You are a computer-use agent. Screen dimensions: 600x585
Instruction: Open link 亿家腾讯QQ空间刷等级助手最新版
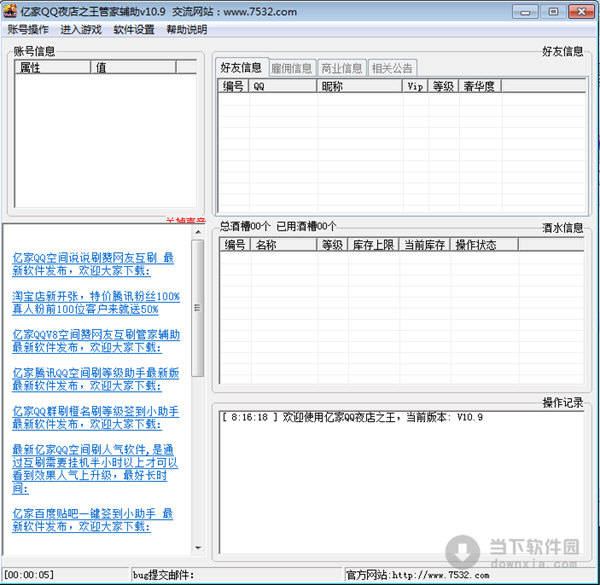pyautogui.click(x=96, y=379)
